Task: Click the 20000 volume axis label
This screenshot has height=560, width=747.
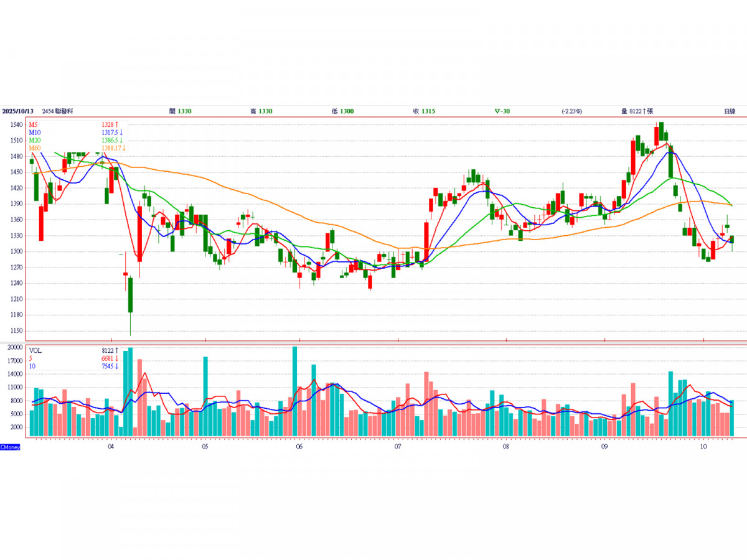Action: click(16, 348)
